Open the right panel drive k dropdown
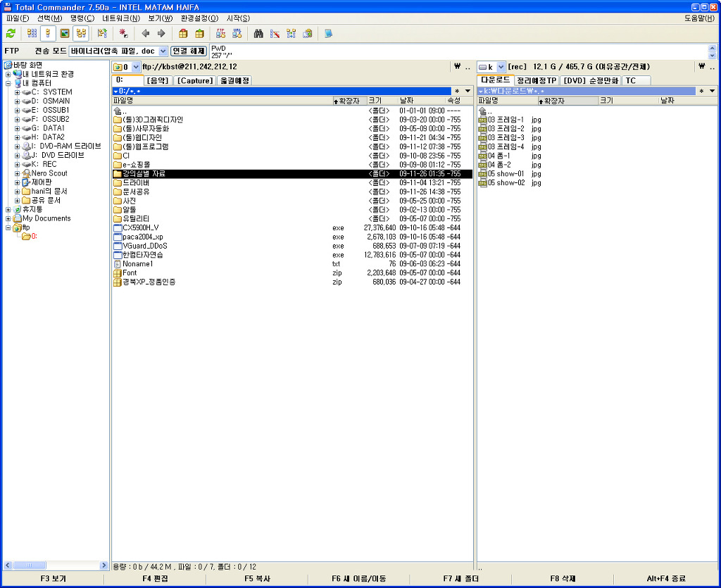Image resolution: width=721 pixels, height=588 pixels. [x=501, y=67]
